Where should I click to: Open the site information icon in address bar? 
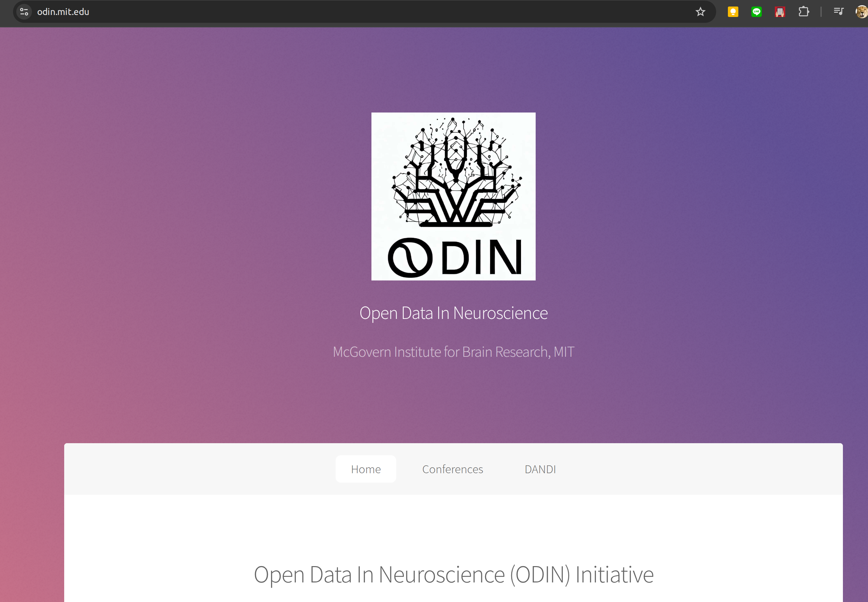click(24, 12)
